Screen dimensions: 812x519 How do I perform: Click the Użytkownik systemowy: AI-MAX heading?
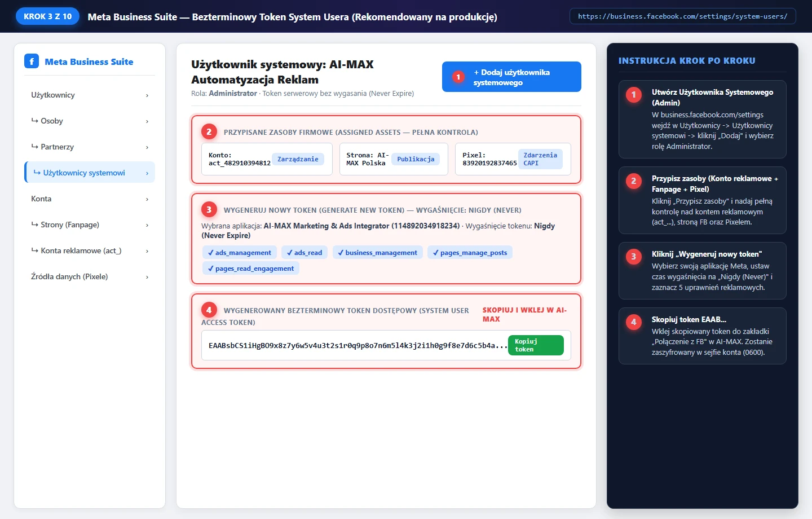point(283,72)
